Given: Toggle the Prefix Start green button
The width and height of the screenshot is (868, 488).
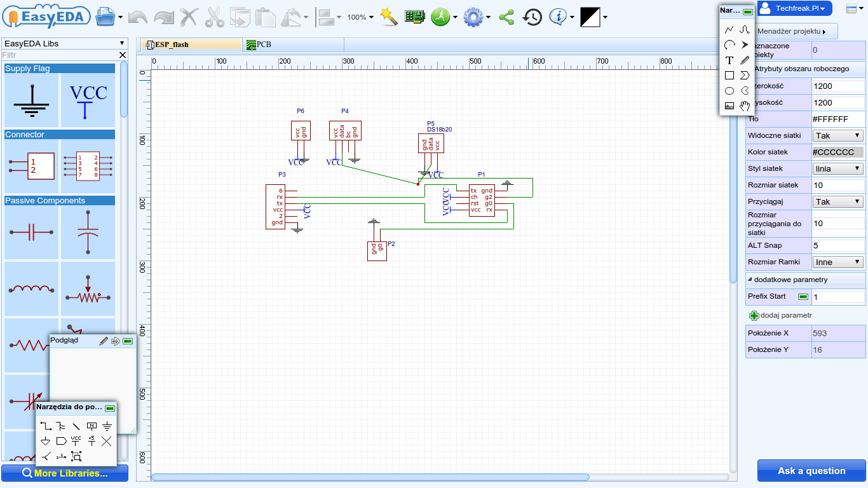Looking at the screenshot, I should point(803,297).
